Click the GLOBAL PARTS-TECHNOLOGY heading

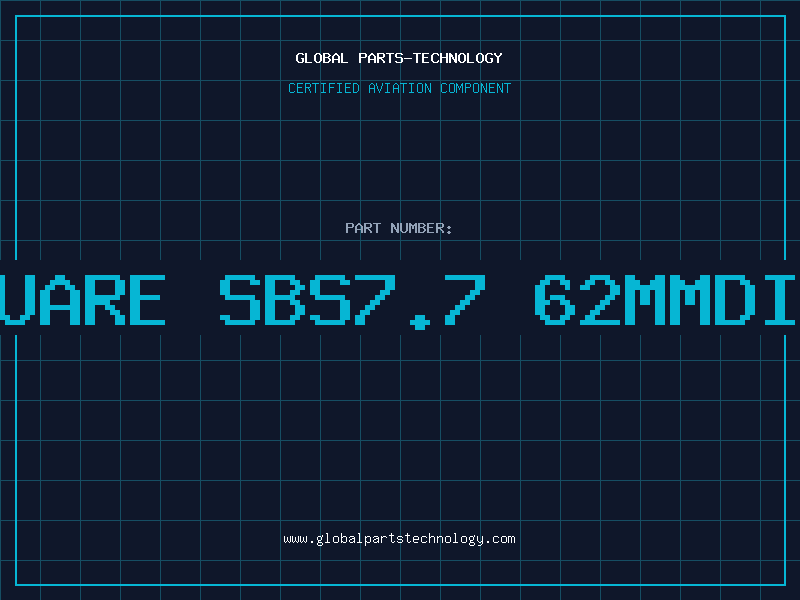pos(399,58)
